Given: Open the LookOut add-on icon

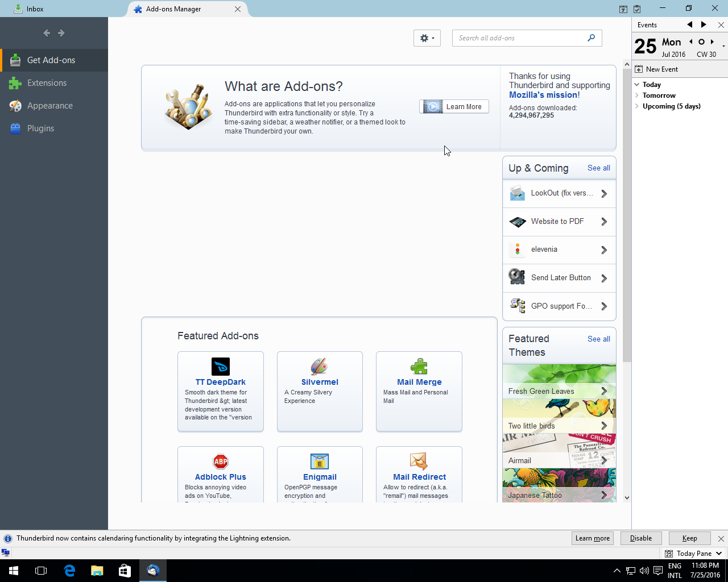Looking at the screenshot, I should coord(518,194).
